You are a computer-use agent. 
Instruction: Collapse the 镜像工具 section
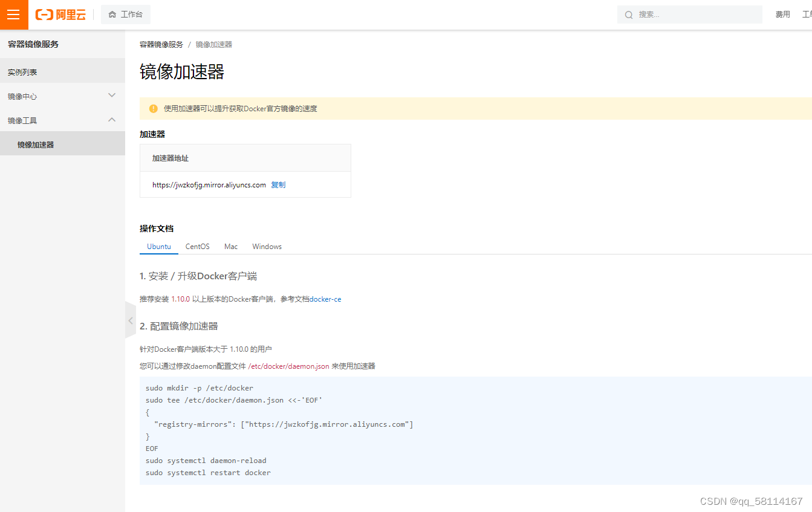click(62, 120)
